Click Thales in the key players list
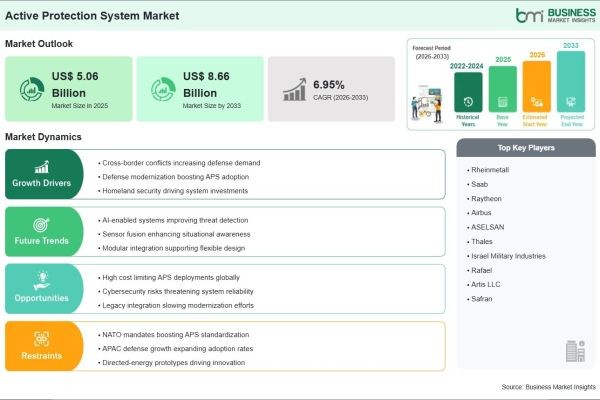Viewport: 600px width, 400px height. point(482,242)
